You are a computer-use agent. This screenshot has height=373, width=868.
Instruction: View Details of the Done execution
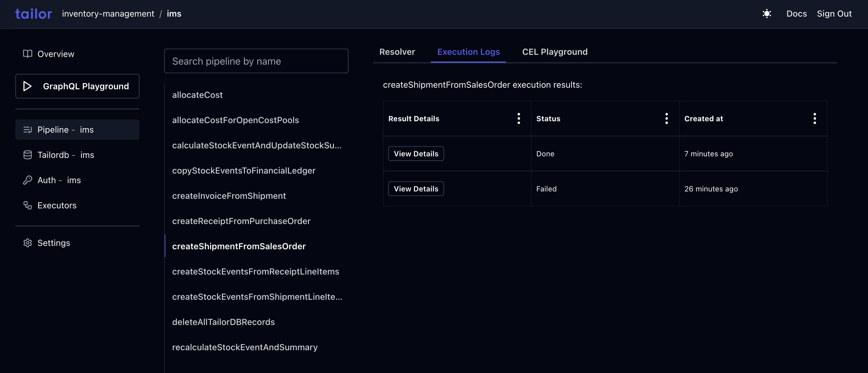coord(416,153)
